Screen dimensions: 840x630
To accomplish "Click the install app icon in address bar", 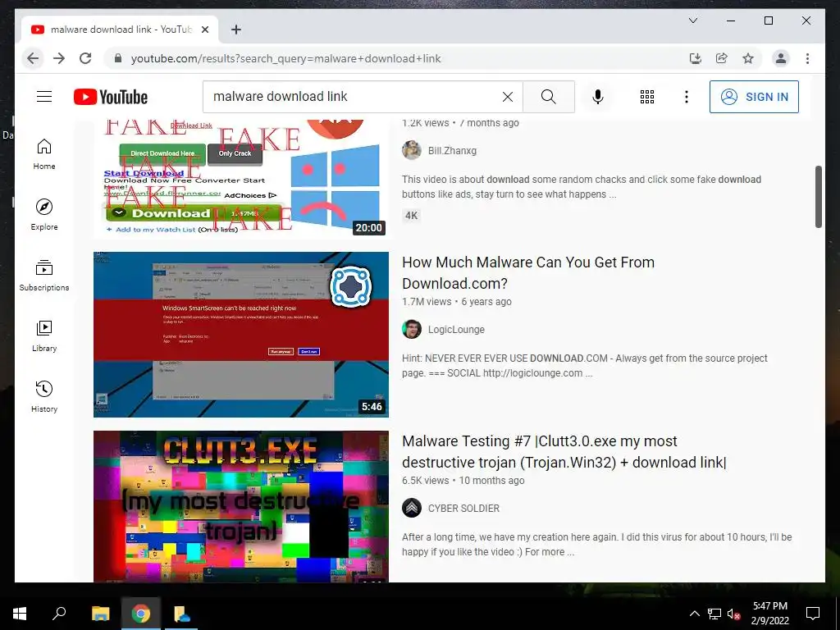I will click(696, 58).
